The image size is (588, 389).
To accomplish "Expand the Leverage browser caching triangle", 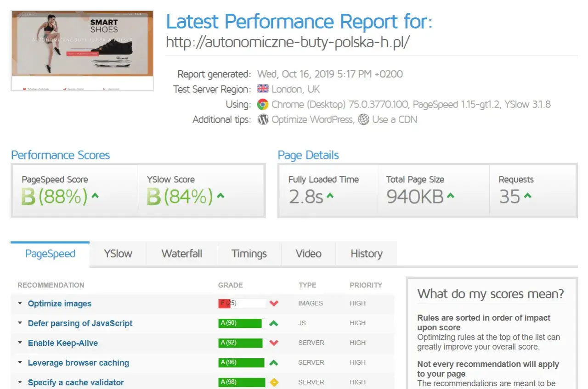I will point(20,363).
